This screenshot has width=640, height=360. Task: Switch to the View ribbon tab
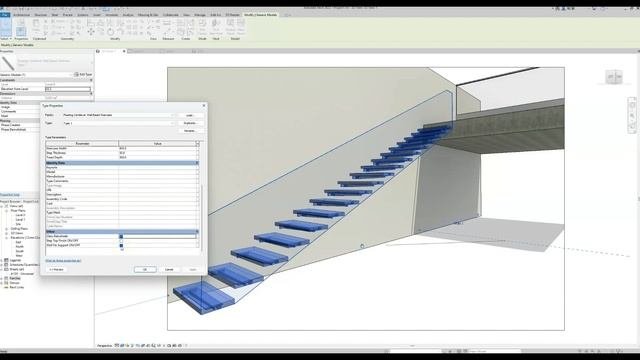click(187, 15)
